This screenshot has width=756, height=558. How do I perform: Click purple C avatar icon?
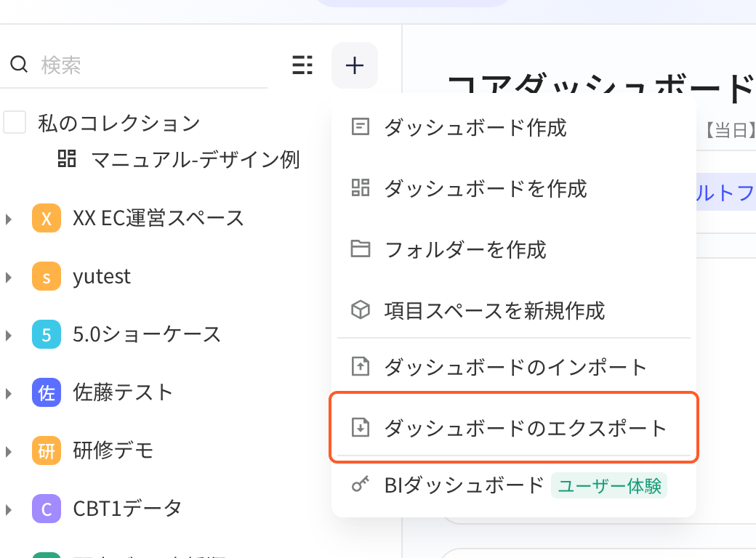point(47,509)
